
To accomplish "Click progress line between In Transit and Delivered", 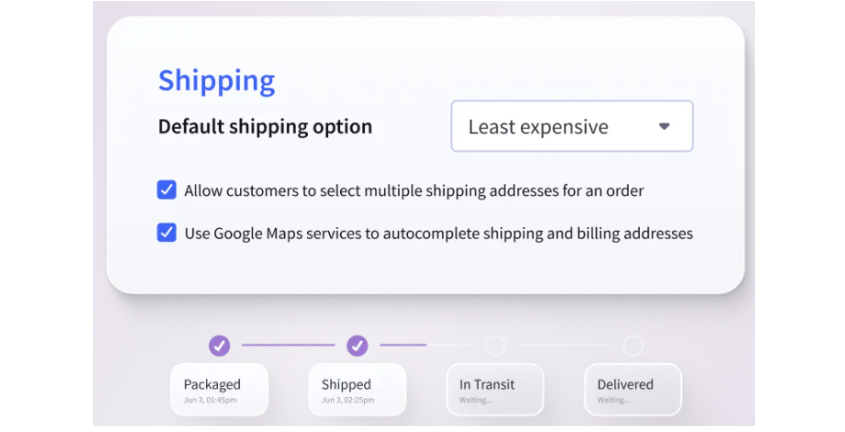I will (564, 345).
